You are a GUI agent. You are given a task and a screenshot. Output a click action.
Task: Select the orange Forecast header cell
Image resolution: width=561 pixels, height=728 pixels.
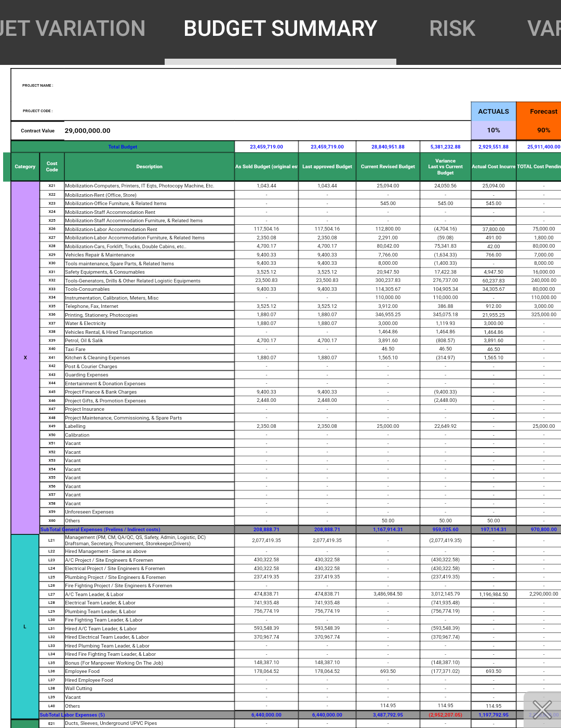click(539, 112)
